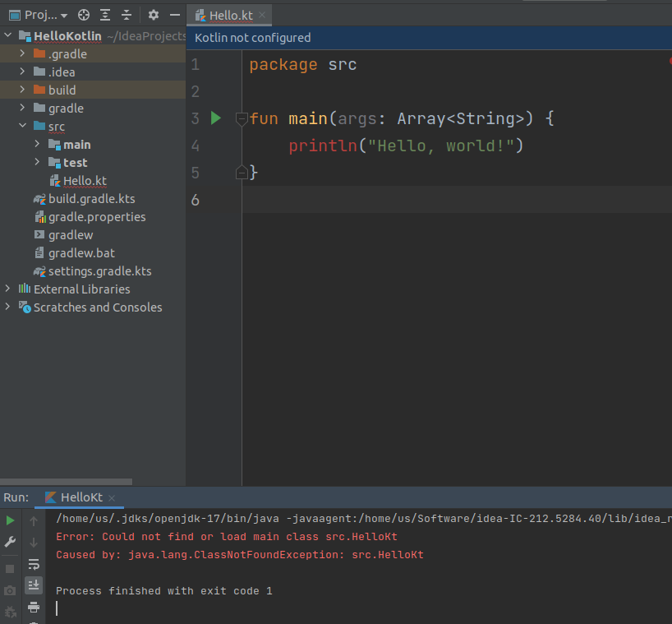Click the settings.gradle.kts Gradle icon
Image resolution: width=672 pixels, height=624 pixels.
coord(40,271)
